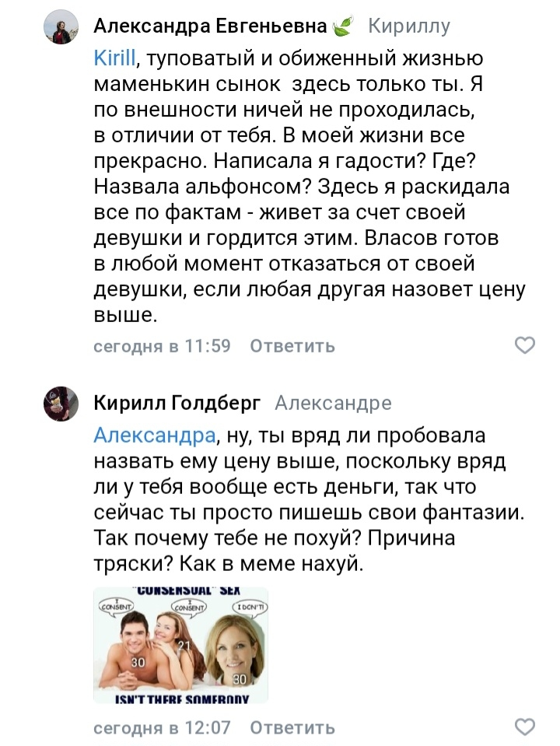Open Кирилл Голдберг's profile avatar

(60, 403)
